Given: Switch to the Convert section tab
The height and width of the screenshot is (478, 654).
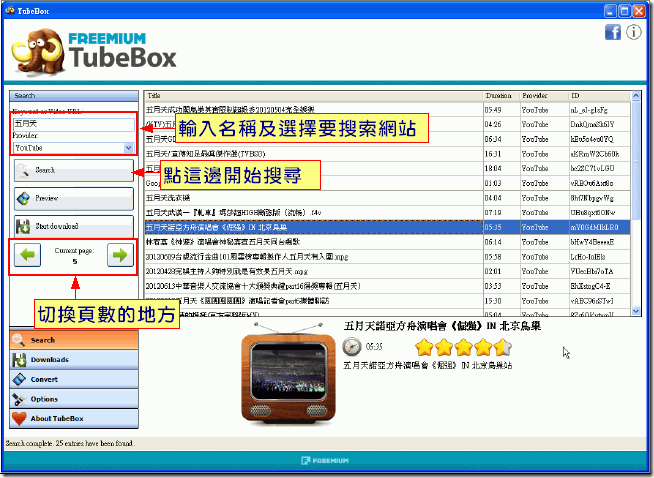Looking at the screenshot, I should (74, 379).
